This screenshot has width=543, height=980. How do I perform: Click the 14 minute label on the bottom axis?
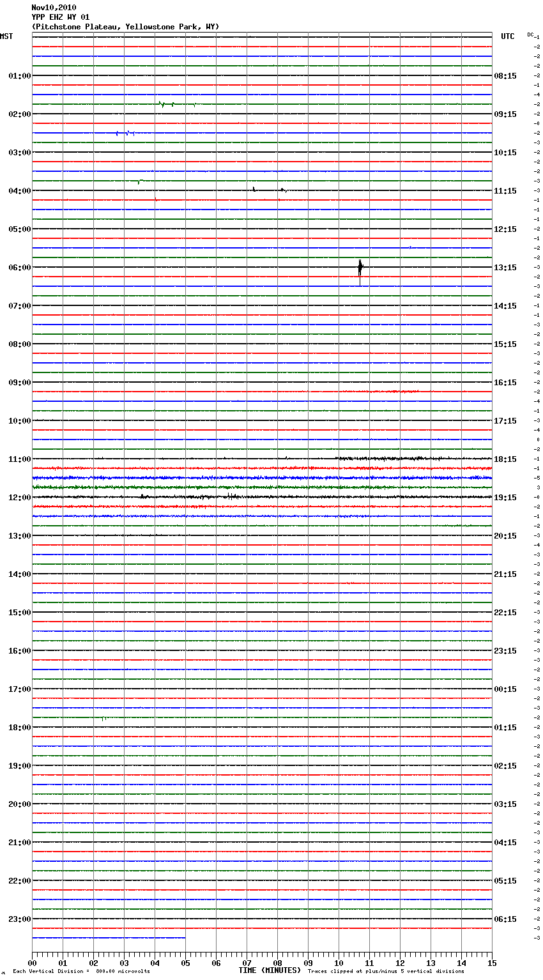point(461,963)
